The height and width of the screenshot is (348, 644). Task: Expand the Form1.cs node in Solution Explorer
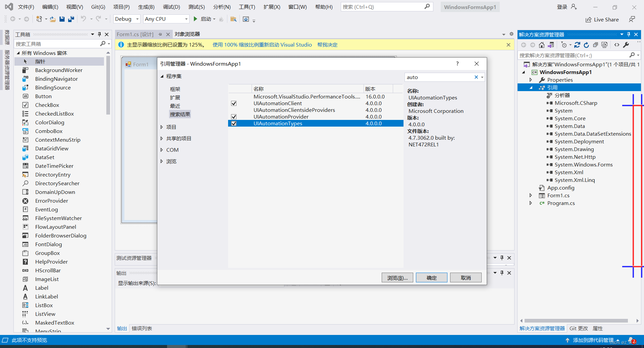point(531,195)
